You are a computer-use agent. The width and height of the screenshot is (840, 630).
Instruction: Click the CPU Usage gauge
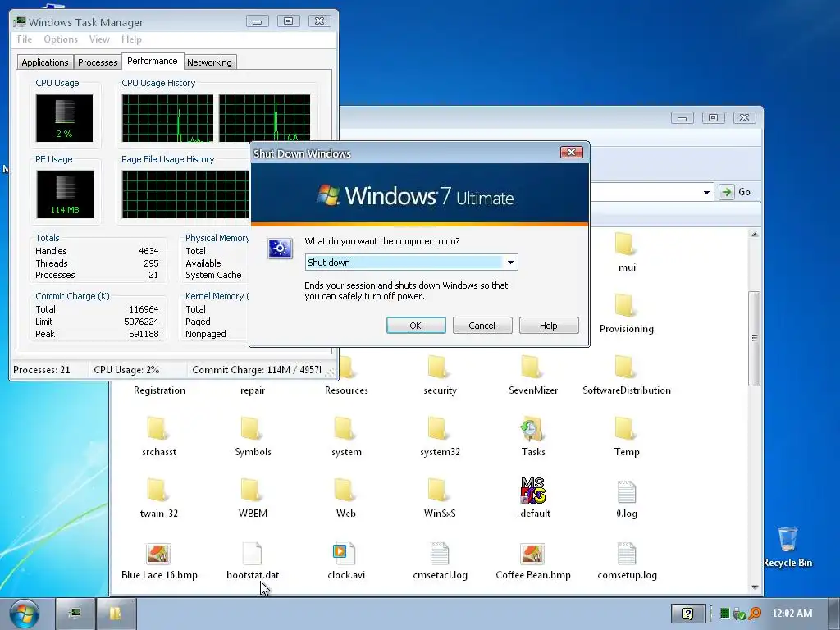point(64,118)
